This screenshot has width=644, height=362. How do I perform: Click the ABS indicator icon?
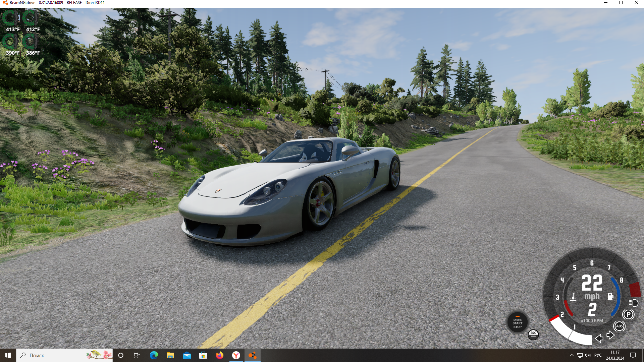click(619, 326)
